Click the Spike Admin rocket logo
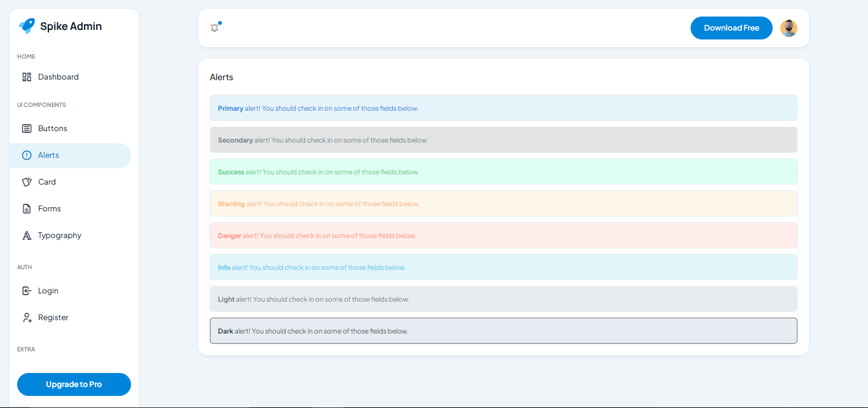The width and height of the screenshot is (868, 408). (x=27, y=26)
